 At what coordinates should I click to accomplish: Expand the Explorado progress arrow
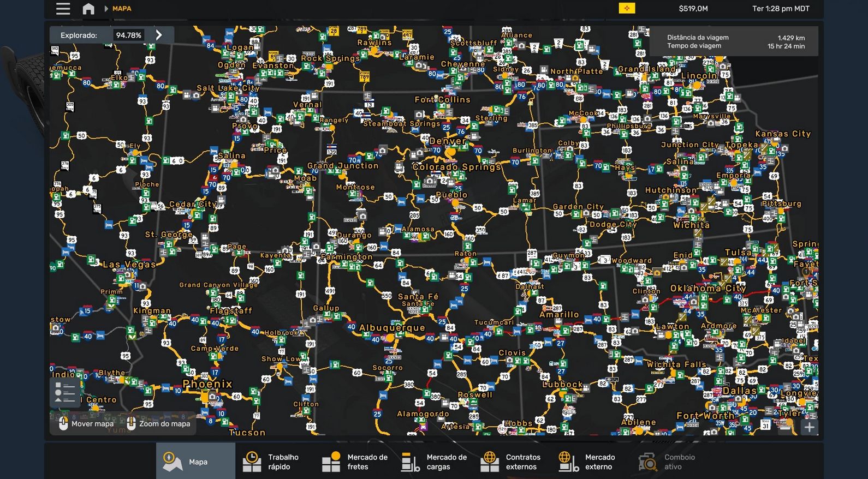tap(159, 35)
